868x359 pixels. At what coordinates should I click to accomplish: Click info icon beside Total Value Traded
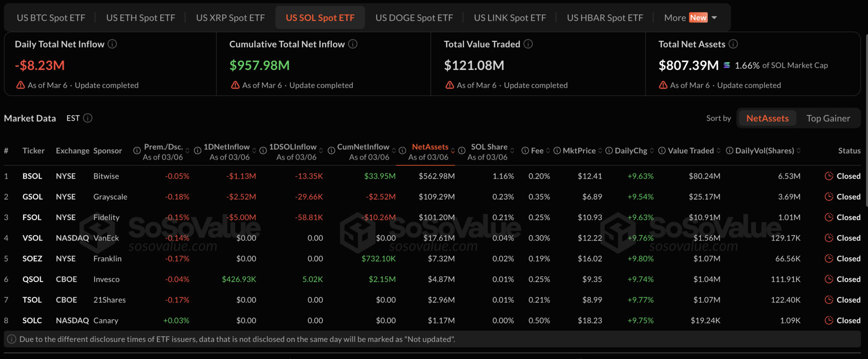tap(528, 44)
